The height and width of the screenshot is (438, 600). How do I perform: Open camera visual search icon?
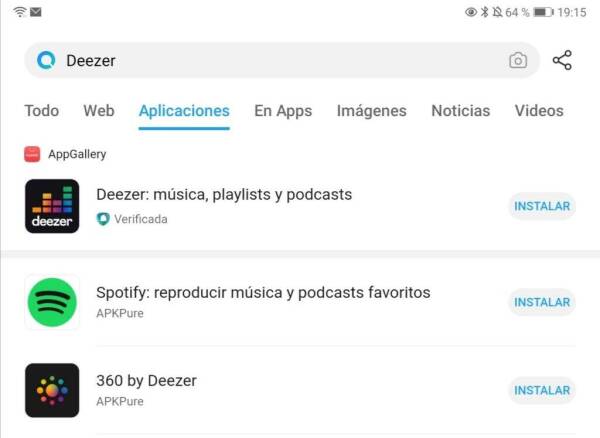click(x=518, y=60)
